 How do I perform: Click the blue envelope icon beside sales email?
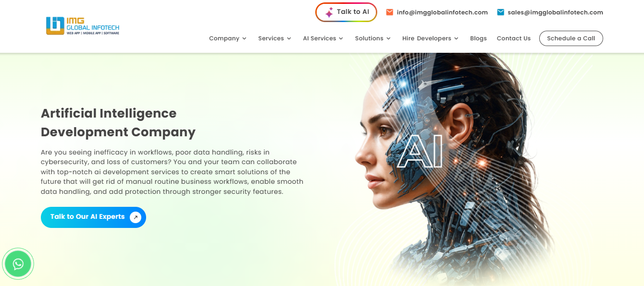click(x=501, y=12)
